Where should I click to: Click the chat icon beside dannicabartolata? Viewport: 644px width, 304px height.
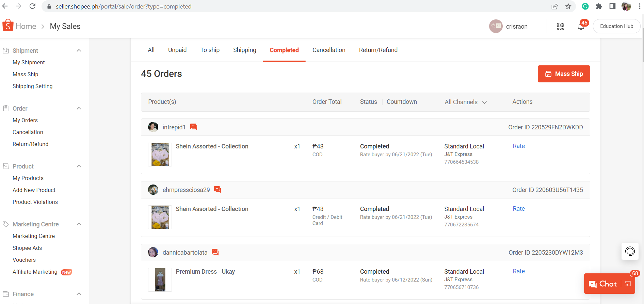(215, 252)
